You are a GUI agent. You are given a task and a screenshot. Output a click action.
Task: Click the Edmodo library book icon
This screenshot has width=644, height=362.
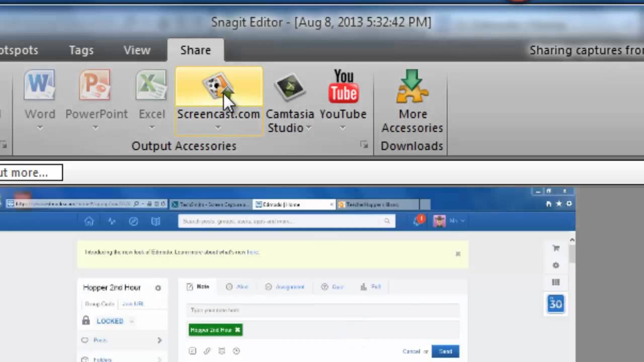pos(156,221)
